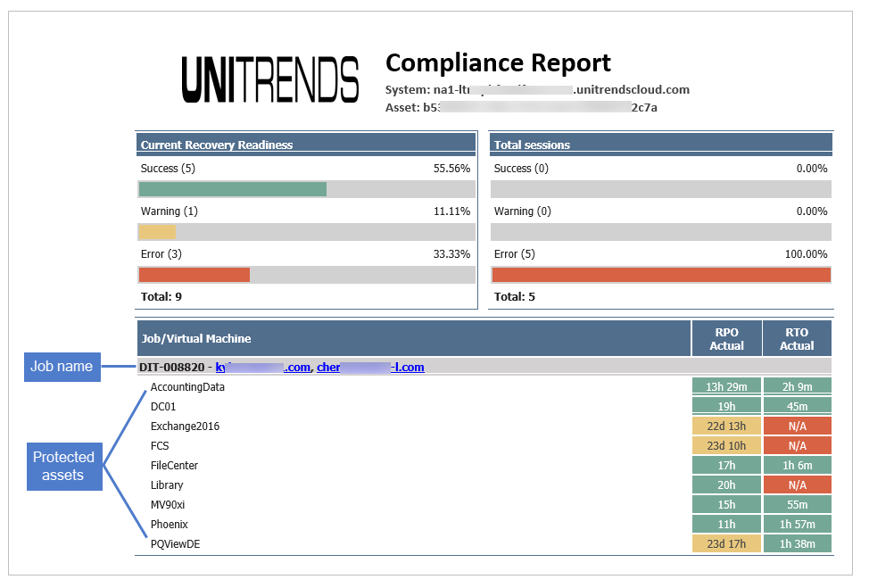Select the 33.33% error percentage
Viewport: 869px width, 588px height.
pos(451,253)
